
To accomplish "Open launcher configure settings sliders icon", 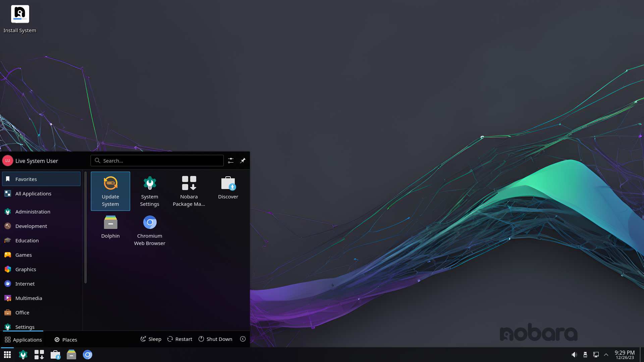I will 231,161.
